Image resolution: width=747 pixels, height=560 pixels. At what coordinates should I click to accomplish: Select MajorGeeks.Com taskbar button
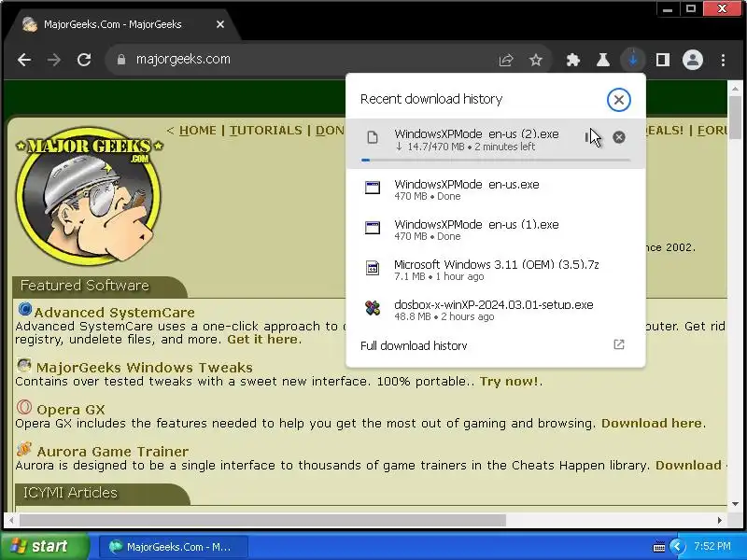(173, 547)
